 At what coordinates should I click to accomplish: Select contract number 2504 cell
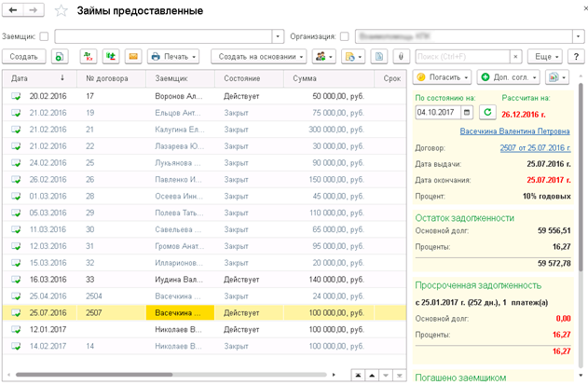112,296
